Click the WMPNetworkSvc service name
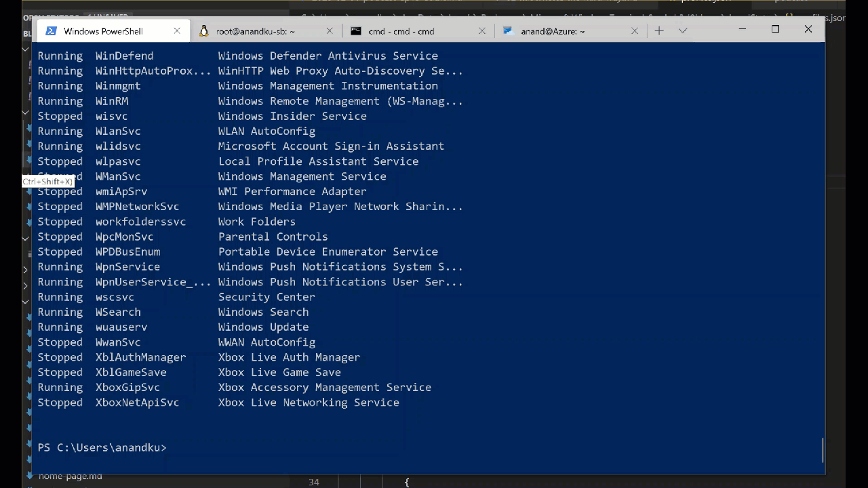Image resolution: width=868 pixels, height=488 pixels. (x=138, y=207)
